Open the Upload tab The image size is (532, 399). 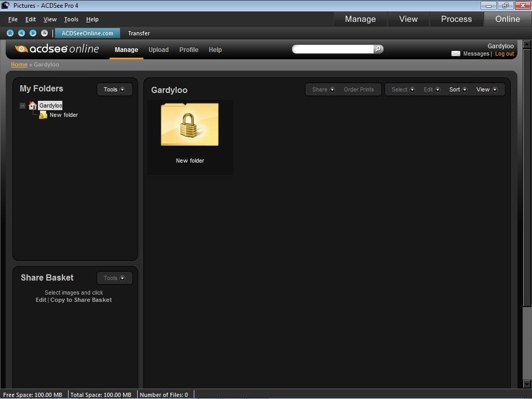[x=158, y=50]
